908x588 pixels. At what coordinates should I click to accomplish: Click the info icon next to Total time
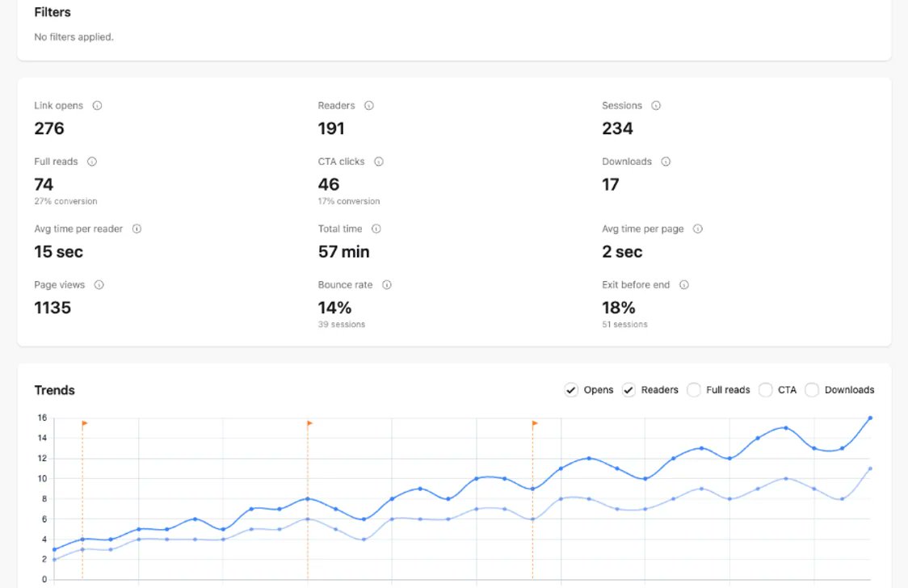click(376, 229)
